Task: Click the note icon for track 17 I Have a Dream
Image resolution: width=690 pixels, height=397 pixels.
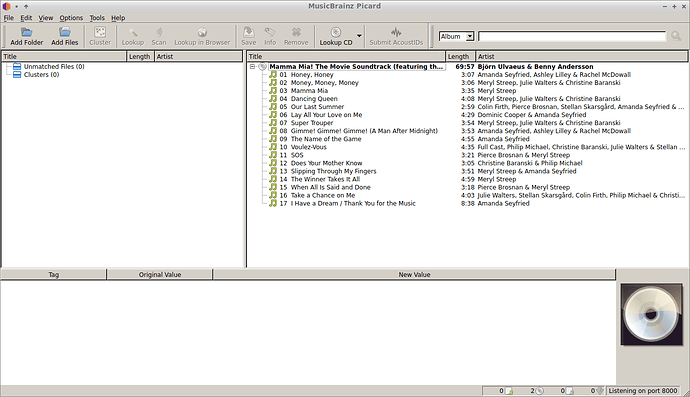Action: point(273,203)
